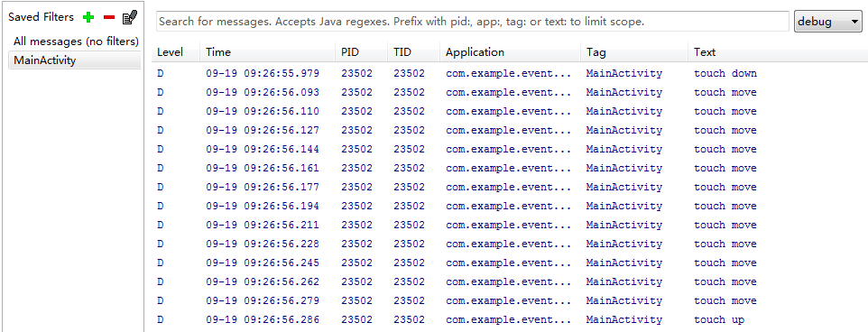This screenshot has height=332, width=868.
Task: Click 'touch move' in the 09:26:56.279 row
Action: (x=725, y=300)
